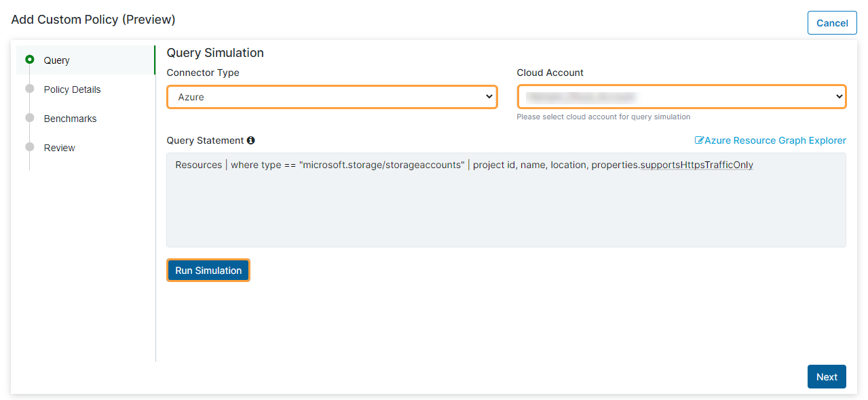Viewport: 868px width, 400px height.
Task: Click inside the Query Statement text area
Action: click(x=506, y=200)
